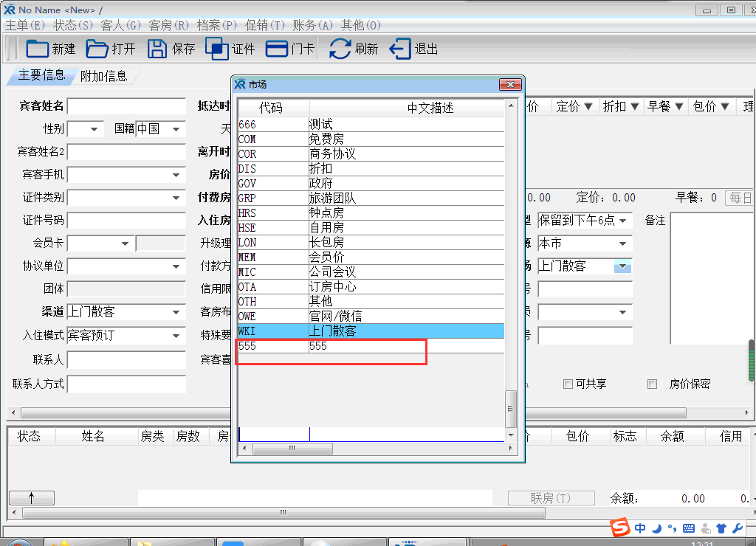This screenshot has width=756, height=546.
Task: Click the 门卡 (Door card) toolbar icon
Action: point(277,49)
